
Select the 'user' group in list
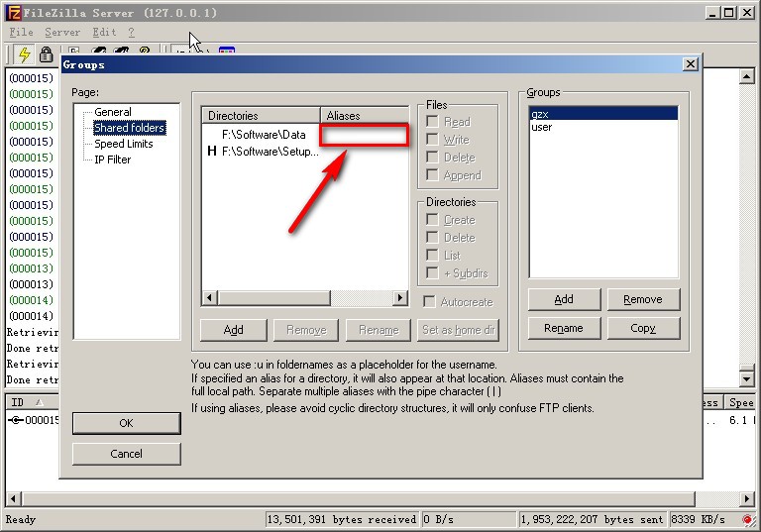tap(542, 127)
